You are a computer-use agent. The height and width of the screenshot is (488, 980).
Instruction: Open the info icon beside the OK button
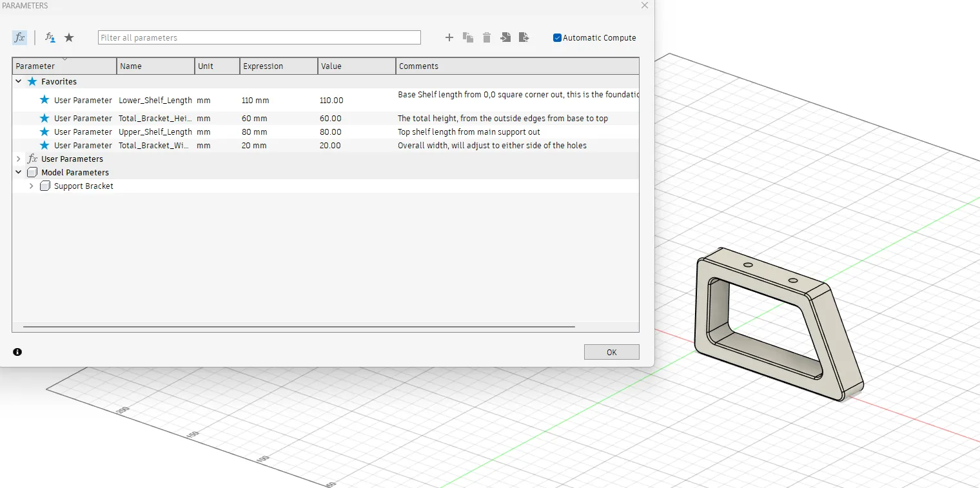point(17,352)
